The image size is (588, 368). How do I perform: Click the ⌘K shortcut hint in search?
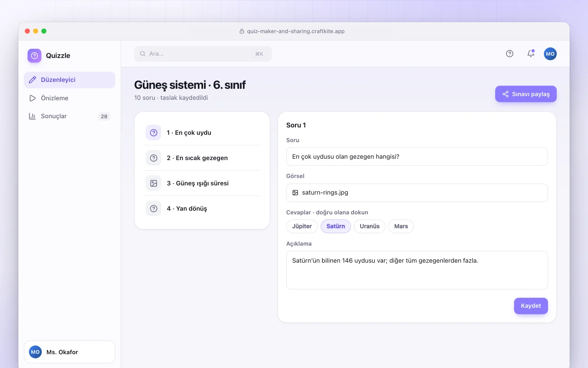259,54
